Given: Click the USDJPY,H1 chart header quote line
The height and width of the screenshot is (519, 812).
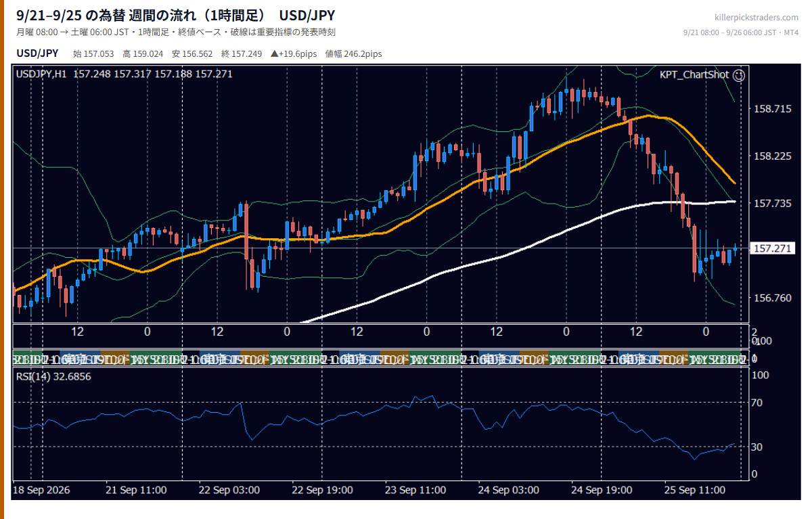Looking at the screenshot, I should 125,74.
